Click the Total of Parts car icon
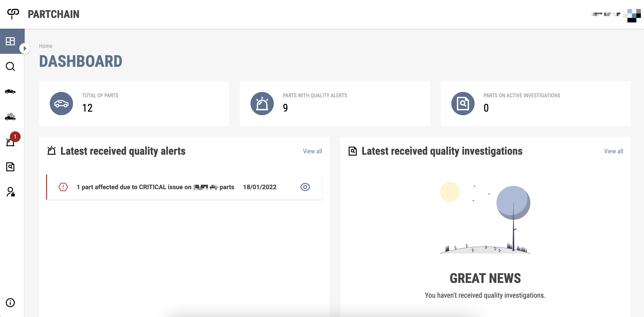 click(61, 104)
